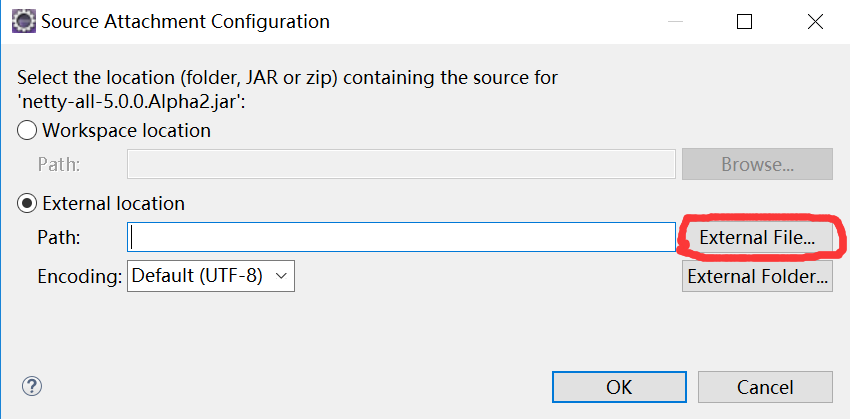The width and height of the screenshot is (850, 419).
Task: Confirm with the OK button
Action: (x=619, y=387)
